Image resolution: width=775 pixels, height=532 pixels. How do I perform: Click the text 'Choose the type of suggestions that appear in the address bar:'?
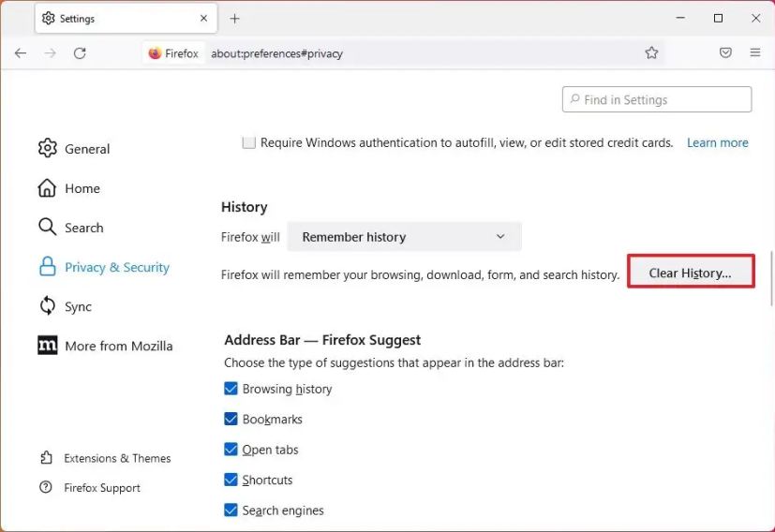click(x=394, y=363)
